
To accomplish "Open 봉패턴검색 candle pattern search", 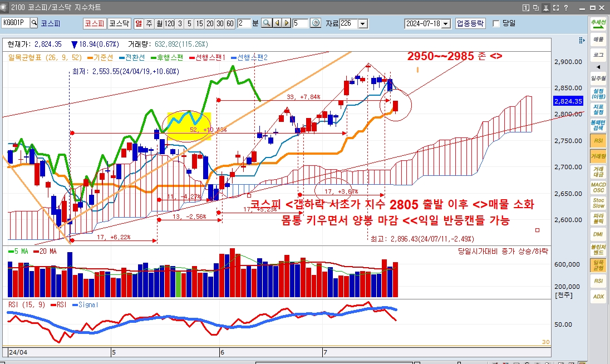I will 598,125.
